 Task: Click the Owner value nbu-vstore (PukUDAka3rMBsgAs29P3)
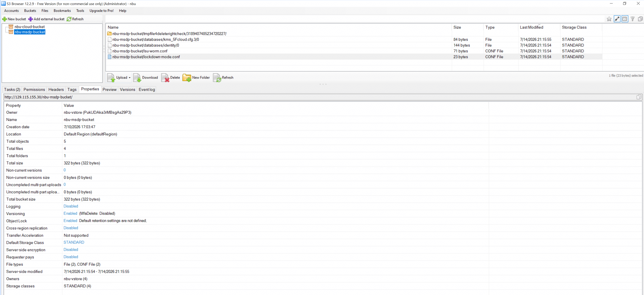point(98,112)
